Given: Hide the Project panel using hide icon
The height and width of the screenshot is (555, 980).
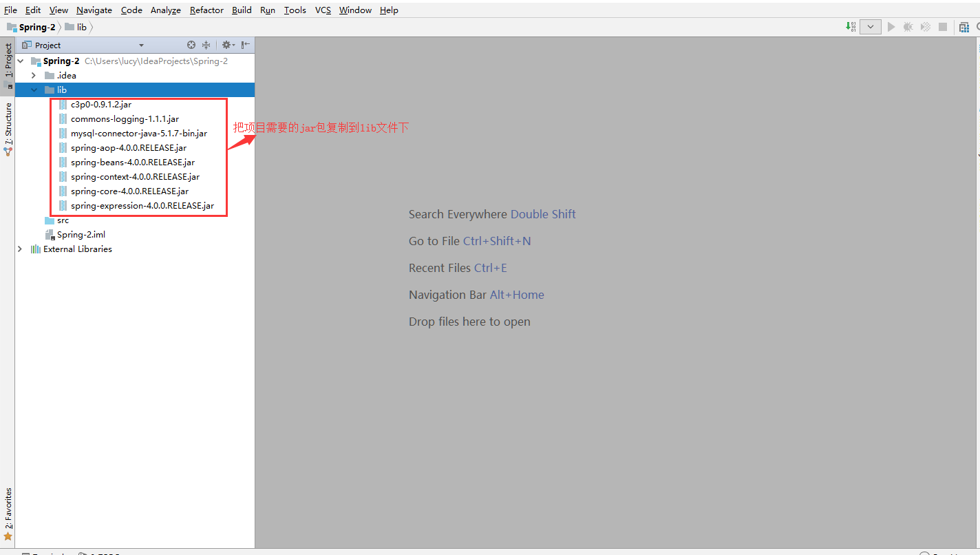Looking at the screenshot, I should (244, 44).
